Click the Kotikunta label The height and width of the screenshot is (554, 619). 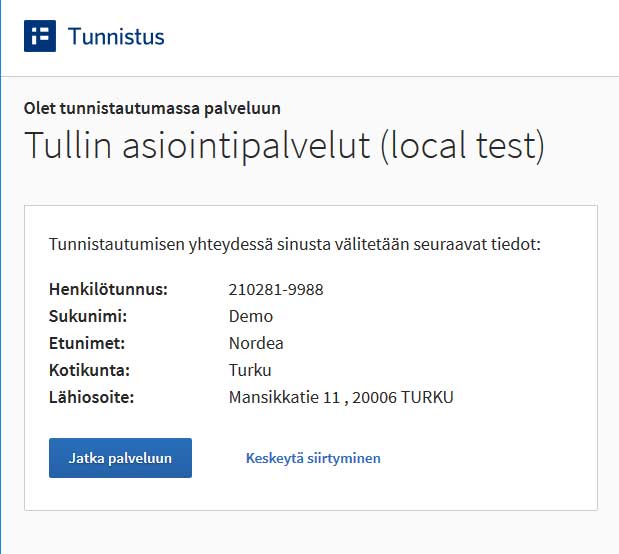90,370
